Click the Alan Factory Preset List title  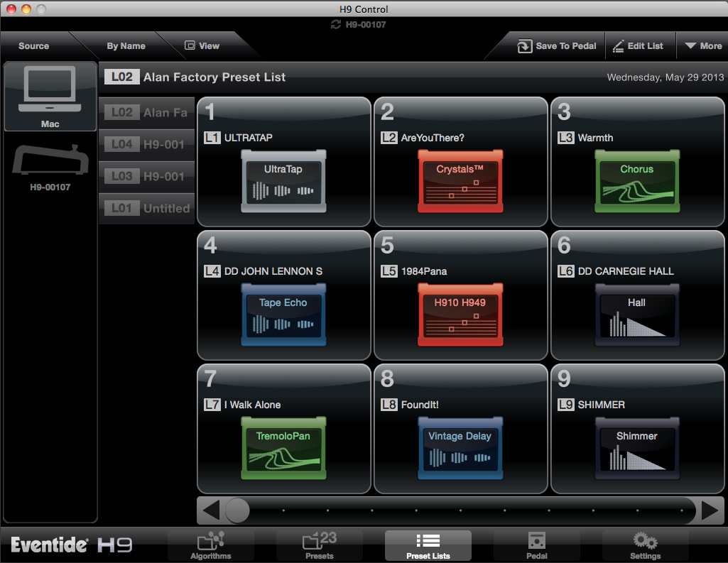tap(214, 77)
